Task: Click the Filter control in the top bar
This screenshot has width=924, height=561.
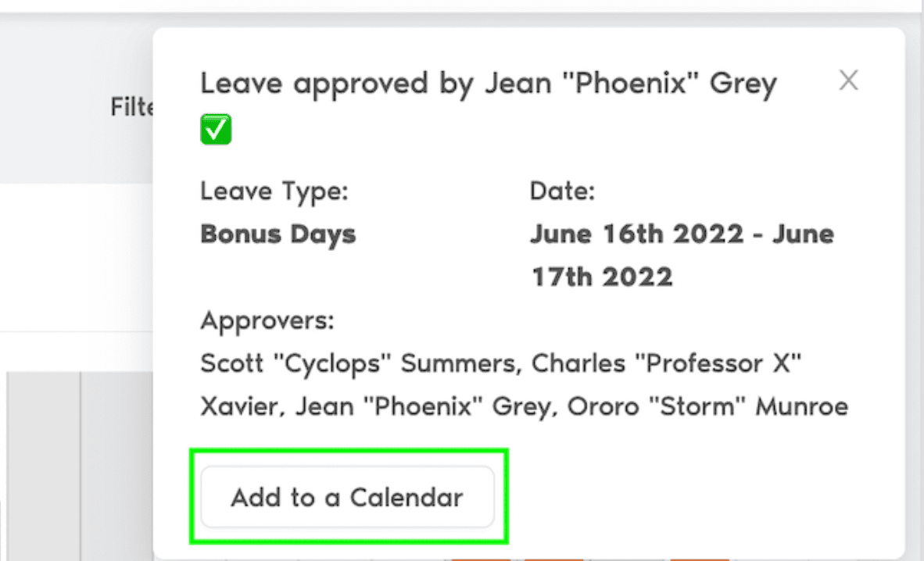Action: tap(133, 107)
